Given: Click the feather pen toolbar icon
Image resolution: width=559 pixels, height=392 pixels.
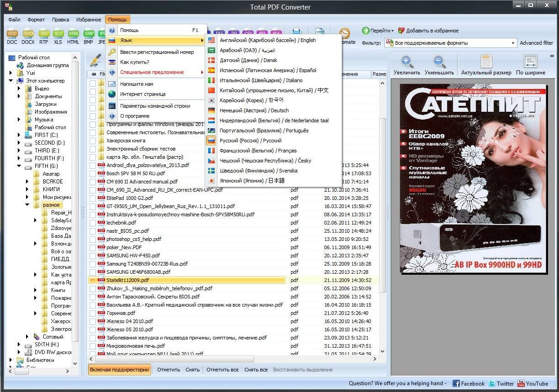Looking at the screenshot, I should tap(95, 60).
